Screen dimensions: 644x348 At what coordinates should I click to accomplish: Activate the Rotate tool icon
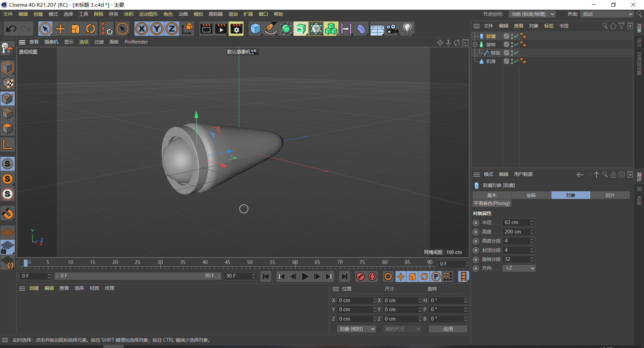coord(91,29)
